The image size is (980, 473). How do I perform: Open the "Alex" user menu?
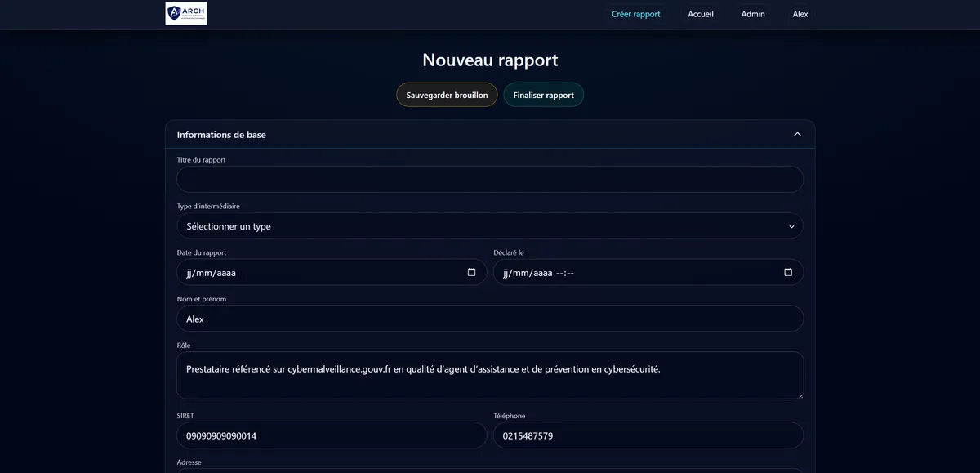[x=800, y=13]
